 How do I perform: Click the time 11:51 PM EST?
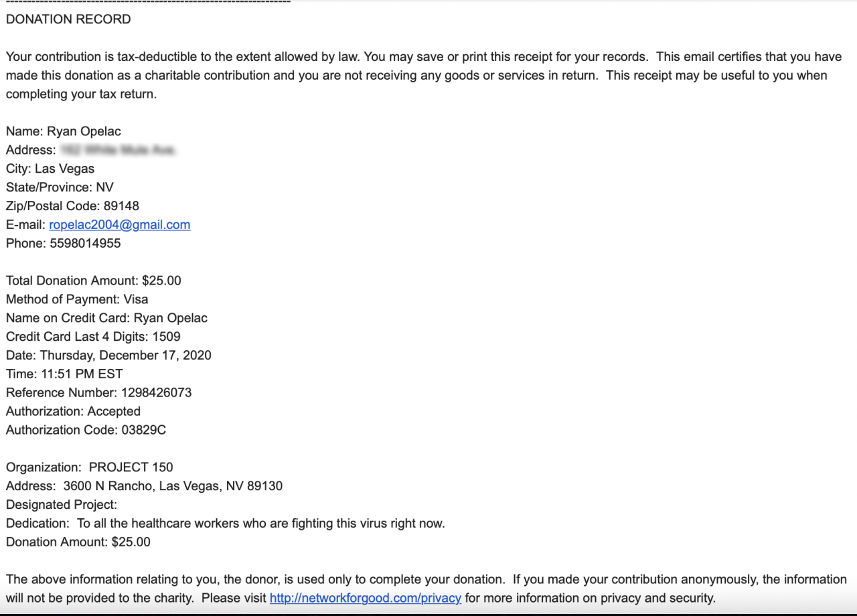click(x=81, y=374)
